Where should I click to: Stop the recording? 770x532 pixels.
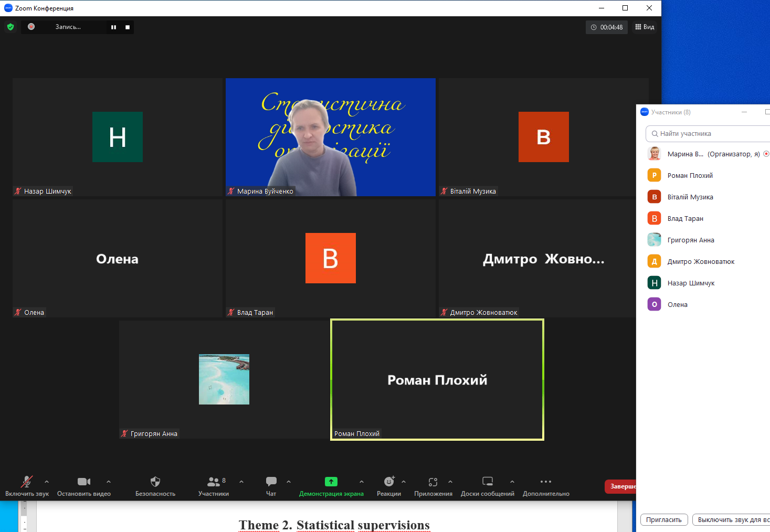coord(128,27)
